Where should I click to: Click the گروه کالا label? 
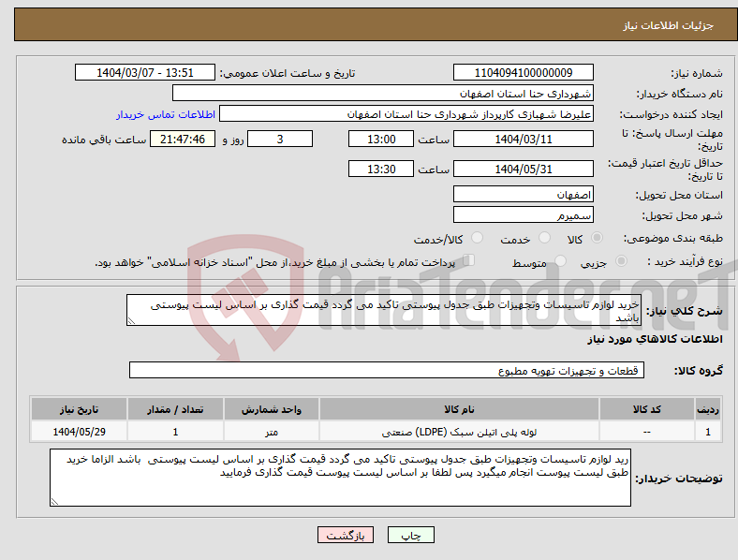[x=699, y=370]
